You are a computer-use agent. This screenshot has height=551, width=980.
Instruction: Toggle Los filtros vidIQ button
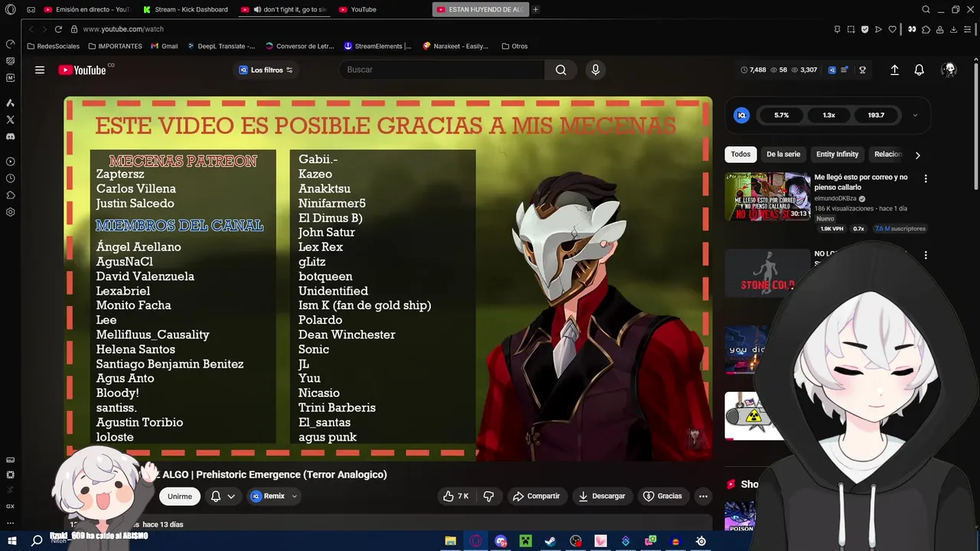[x=266, y=70]
